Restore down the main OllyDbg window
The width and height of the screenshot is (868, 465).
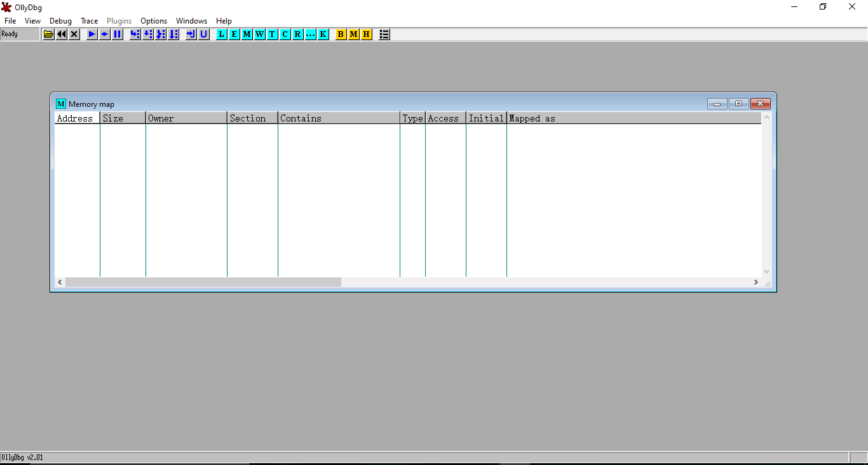point(823,7)
